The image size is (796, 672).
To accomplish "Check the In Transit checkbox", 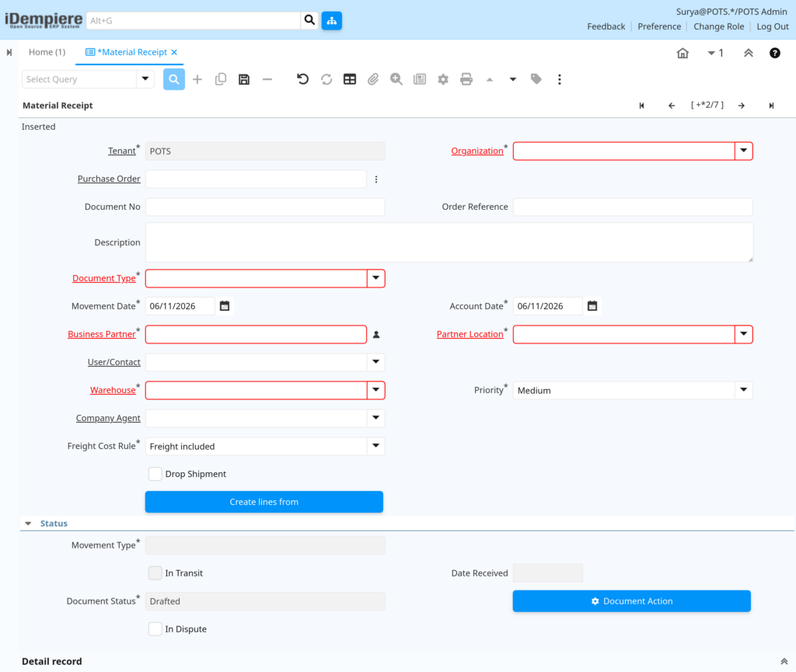I will [155, 573].
